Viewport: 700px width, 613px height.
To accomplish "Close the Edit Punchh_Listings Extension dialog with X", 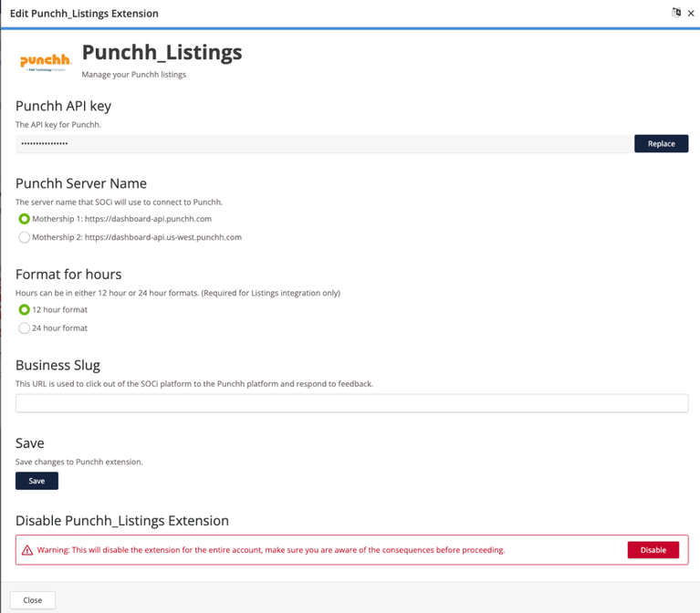I will [691, 14].
